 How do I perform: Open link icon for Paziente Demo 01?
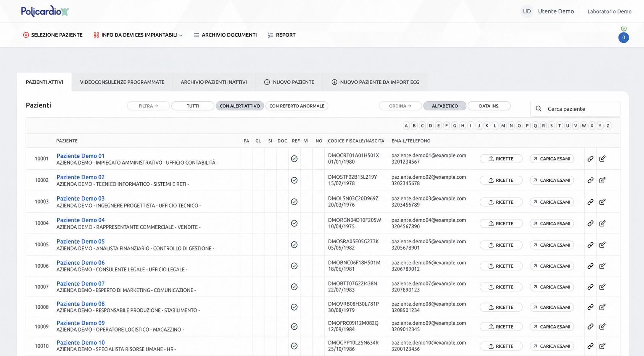coord(590,159)
